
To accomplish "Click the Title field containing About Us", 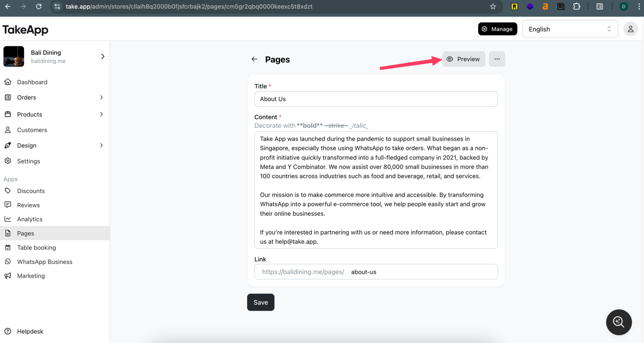I will point(376,99).
